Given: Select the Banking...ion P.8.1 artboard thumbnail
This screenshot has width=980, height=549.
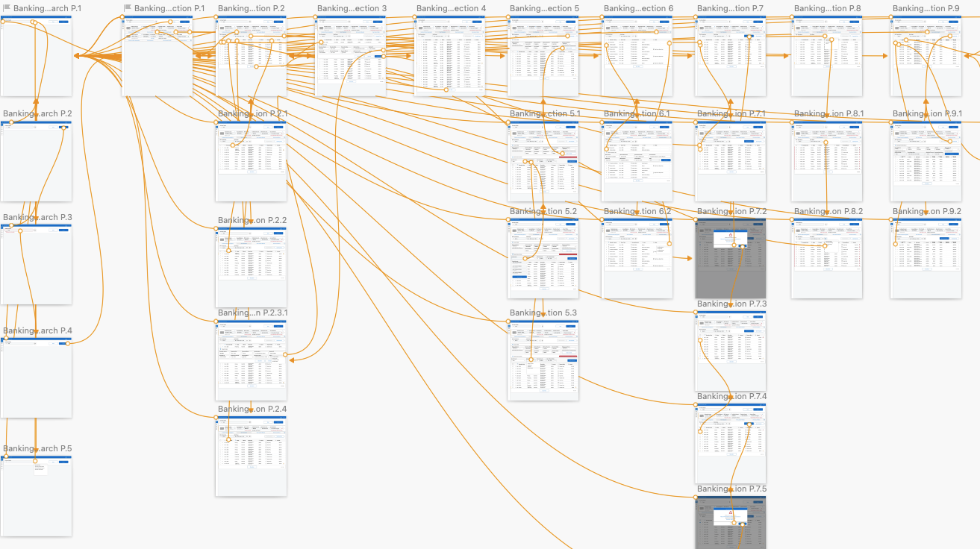Looking at the screenshot, I should (x=827, y=160).
